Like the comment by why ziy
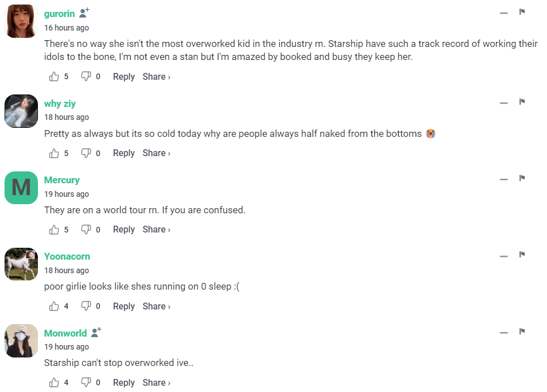Screen dimensions: 547x392 pyautogui.click(x=54, y=153)
